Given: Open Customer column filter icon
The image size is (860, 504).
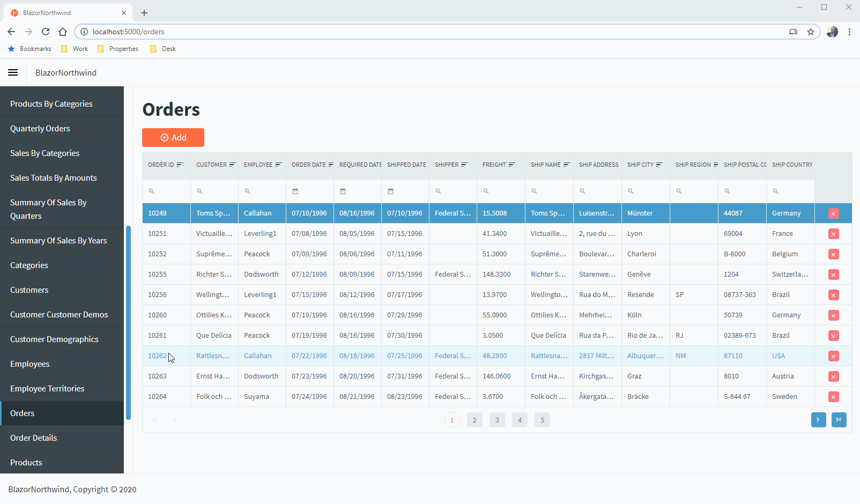Looking at the screenshot, I should pos(232,165).
